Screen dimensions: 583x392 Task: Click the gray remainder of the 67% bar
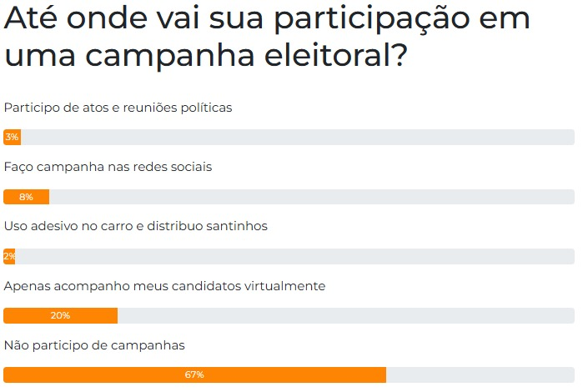480,374
